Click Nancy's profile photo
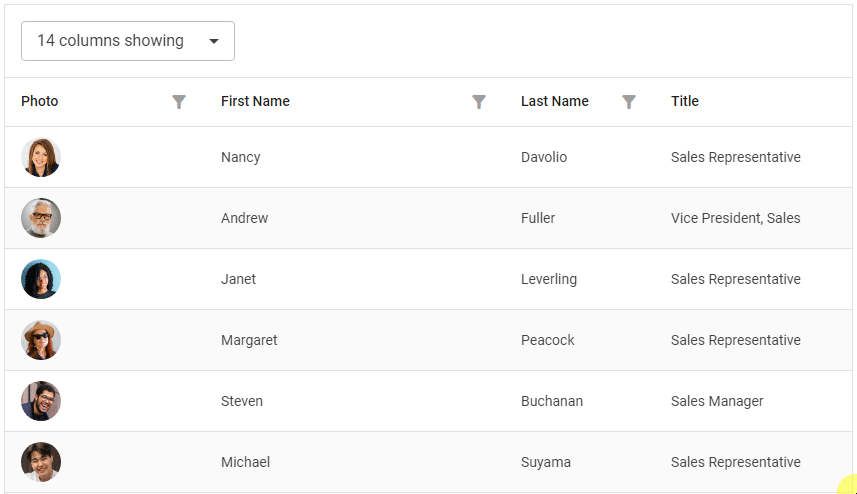This screenshot has width=857, height=494. point(41,157)
